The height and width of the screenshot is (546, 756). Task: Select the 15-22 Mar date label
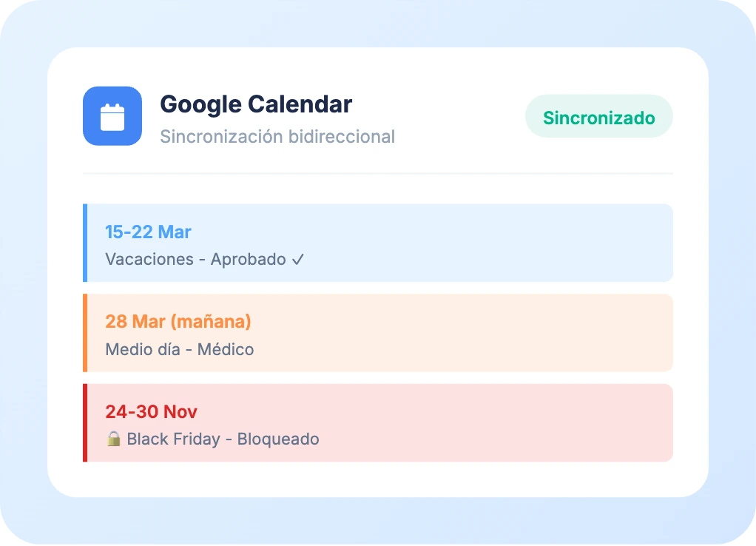click(x=148, y=232)
